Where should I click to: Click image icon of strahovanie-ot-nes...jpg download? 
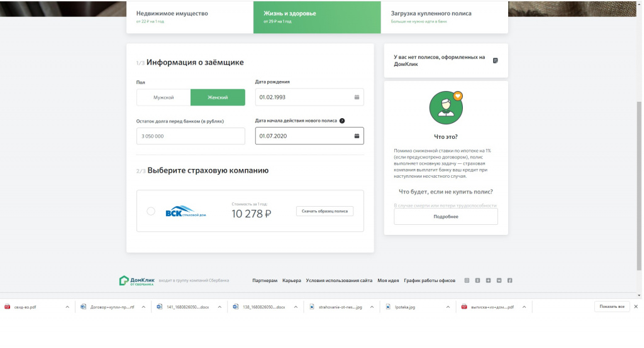(x=312, y=307)
